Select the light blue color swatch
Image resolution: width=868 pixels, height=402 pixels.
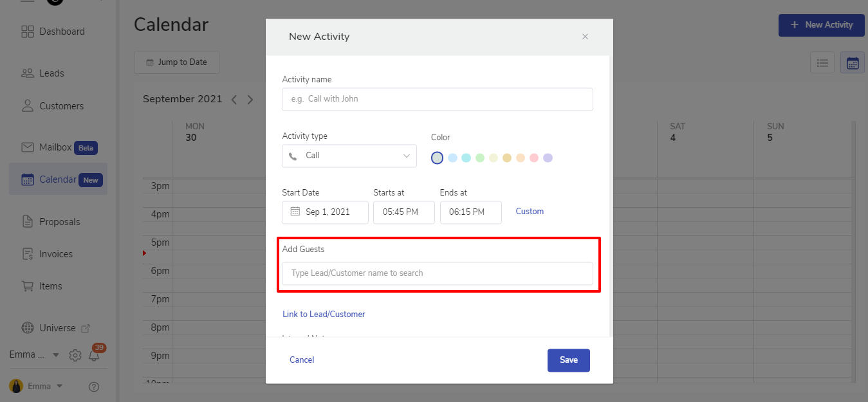pyautogui.click(x=452, y=158)
